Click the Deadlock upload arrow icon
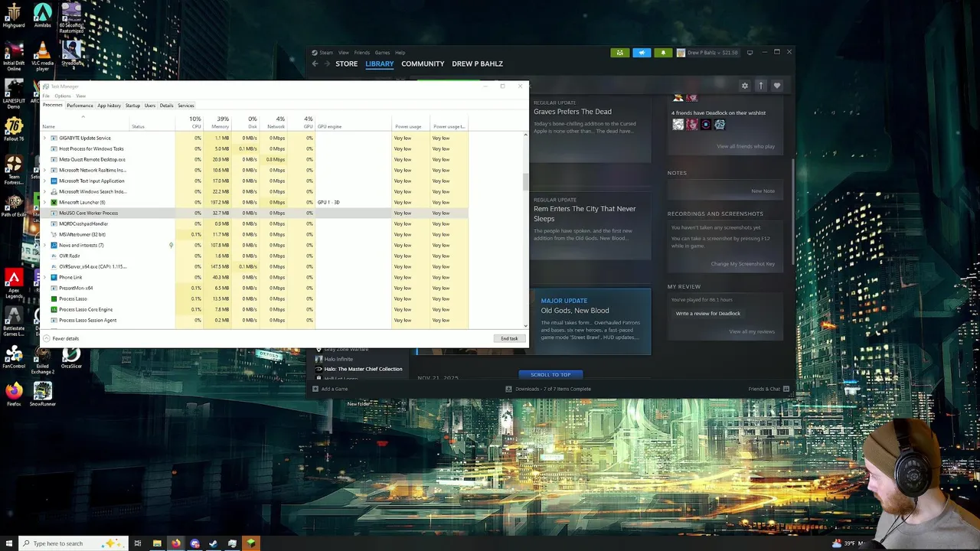Screen dimensions: 980x551 pos(760,86)
